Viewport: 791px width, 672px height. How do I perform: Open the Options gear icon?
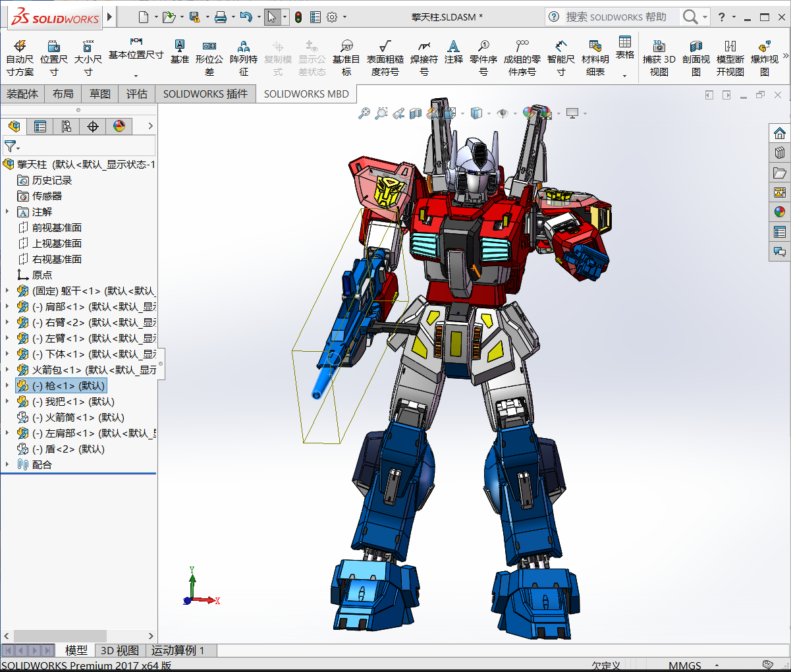point(332,17)
